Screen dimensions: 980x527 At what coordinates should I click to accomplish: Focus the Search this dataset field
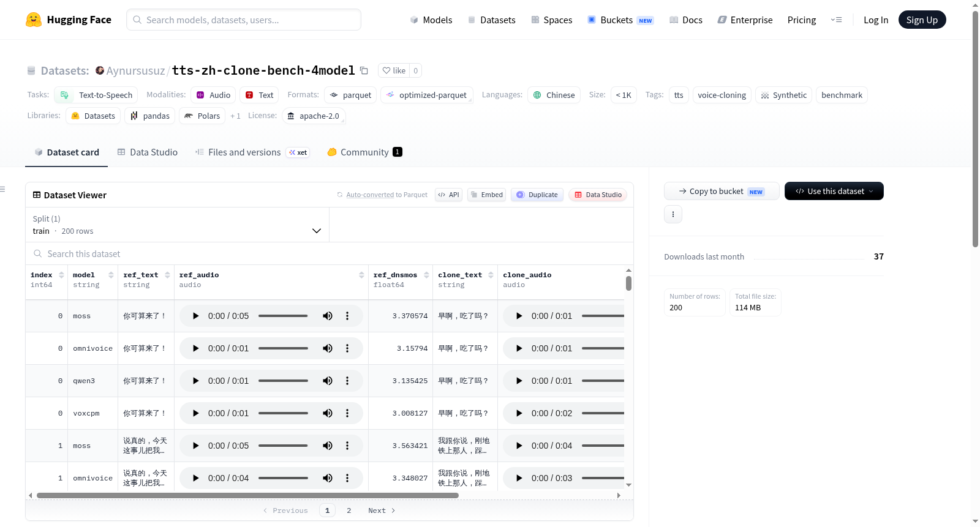pyautogui.click(x=330, y=253)
